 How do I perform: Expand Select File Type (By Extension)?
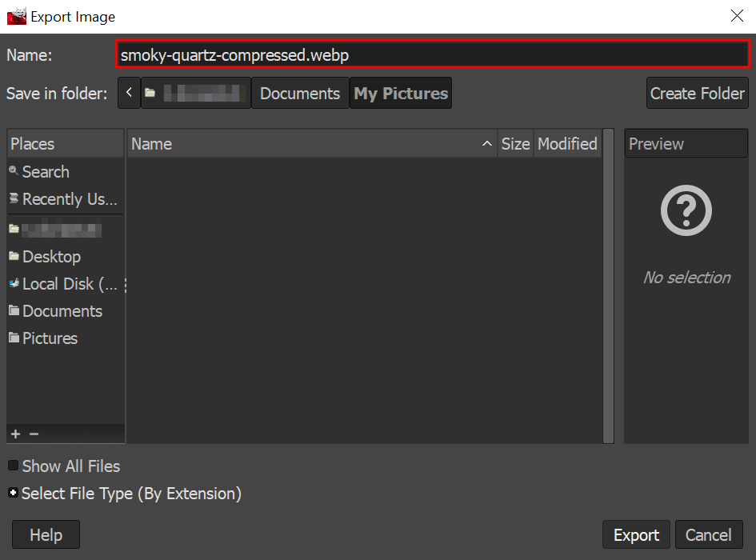coord(13,493)
